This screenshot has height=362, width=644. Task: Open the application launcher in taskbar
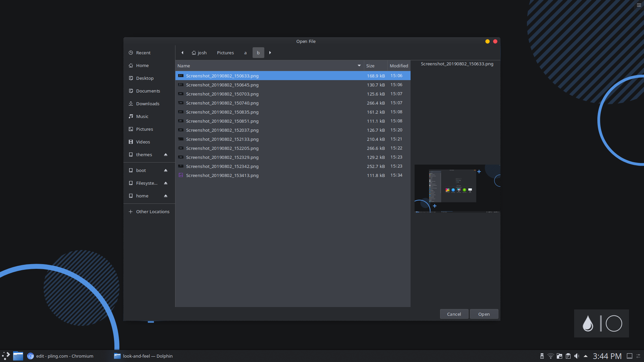pos(6,356)
